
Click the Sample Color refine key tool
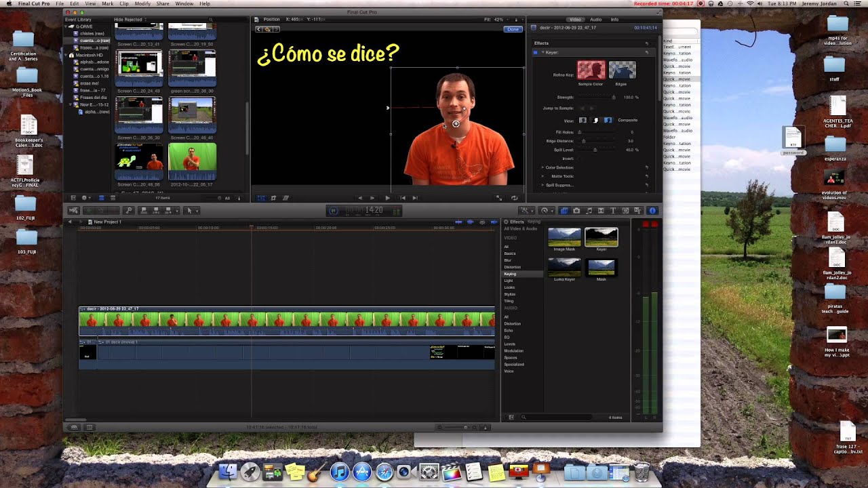point(591,69)
